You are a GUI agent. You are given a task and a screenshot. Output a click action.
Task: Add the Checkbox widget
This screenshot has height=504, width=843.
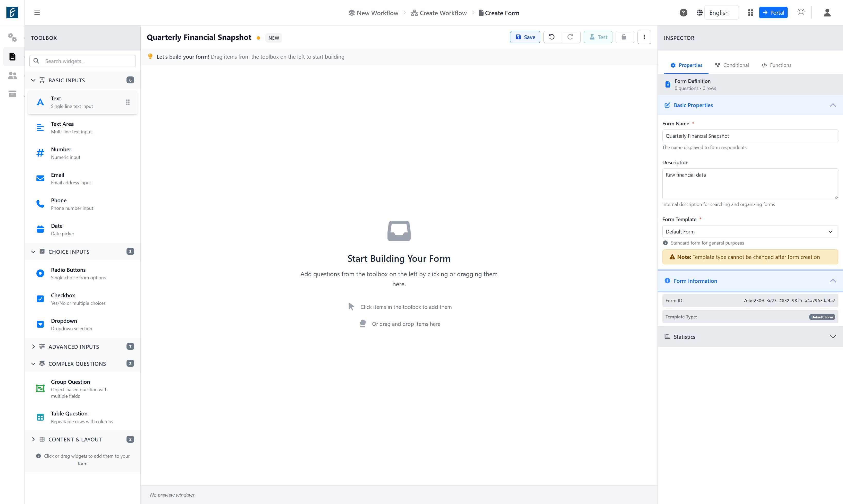[x=82, y=299]
